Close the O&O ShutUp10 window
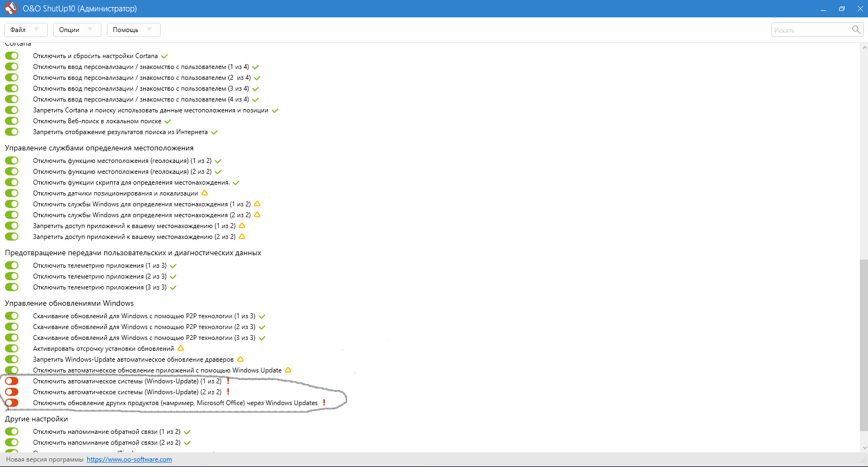868x467 pixels. (x=860, y=9)
